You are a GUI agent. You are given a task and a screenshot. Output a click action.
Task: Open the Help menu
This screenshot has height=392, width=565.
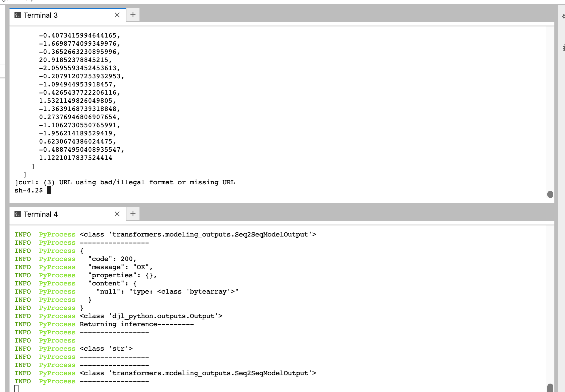(x=27, y=1)
